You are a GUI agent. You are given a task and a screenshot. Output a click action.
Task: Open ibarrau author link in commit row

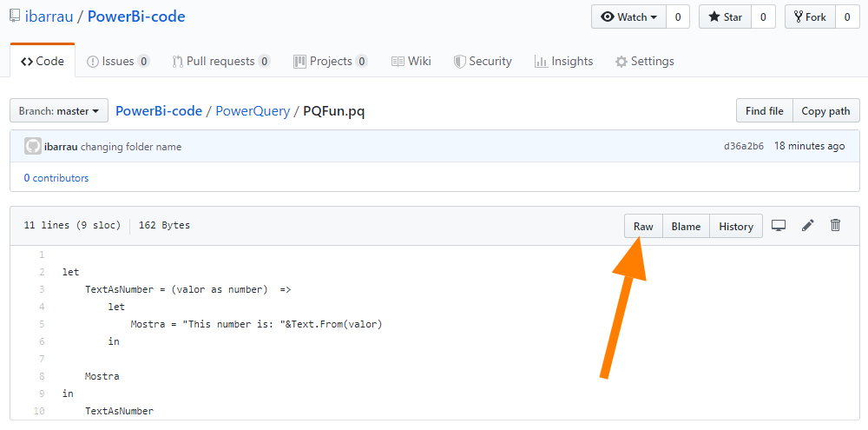coord(61,147)
